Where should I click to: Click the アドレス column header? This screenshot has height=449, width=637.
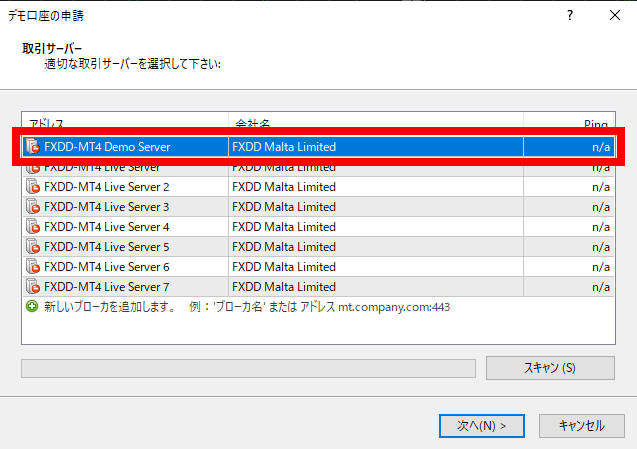125,121
